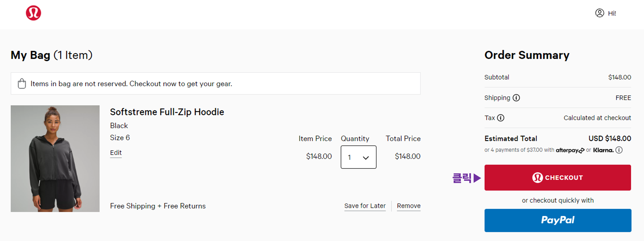This screenshot has height=241, width=644.
Task: Click the lululemon logo in header
Action: [x=33, y=13]
